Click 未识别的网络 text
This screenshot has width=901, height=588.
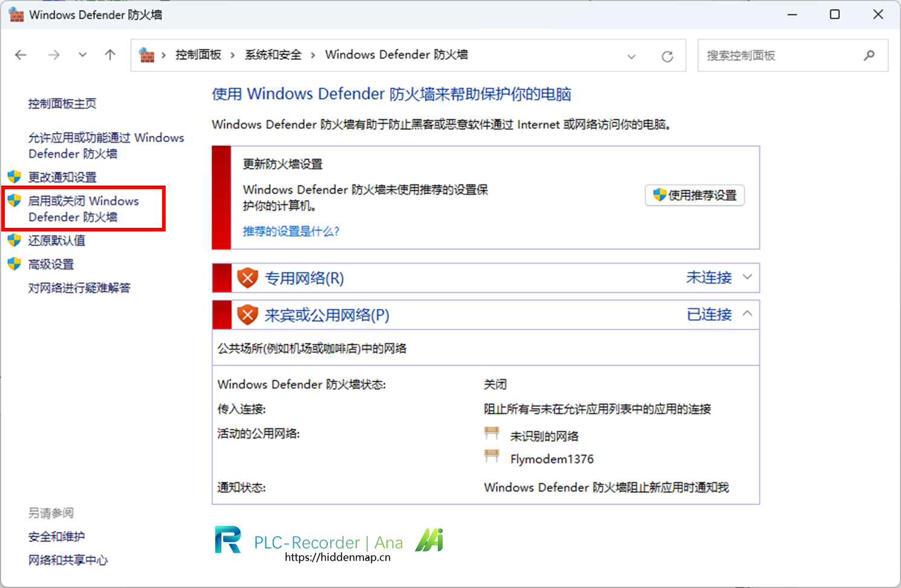tap(544, 436)
